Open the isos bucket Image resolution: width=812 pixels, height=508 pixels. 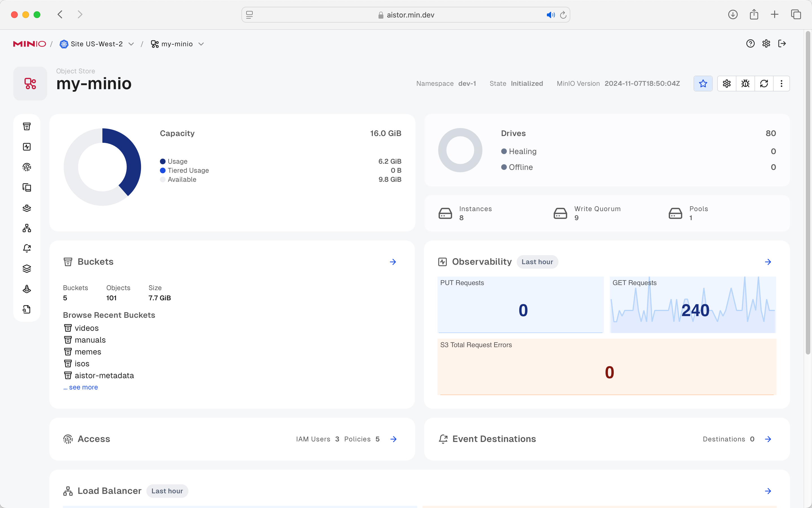tap(76, 364)
